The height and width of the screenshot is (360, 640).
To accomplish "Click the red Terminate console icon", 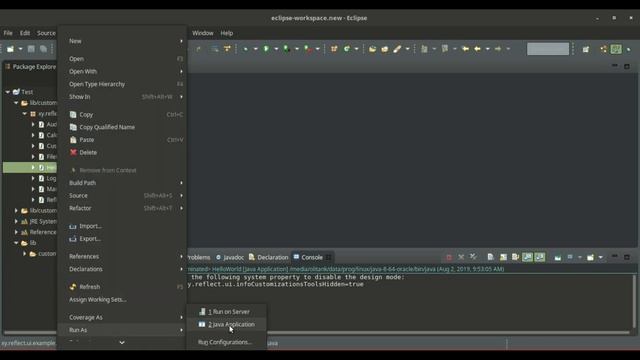I will 449,257.
